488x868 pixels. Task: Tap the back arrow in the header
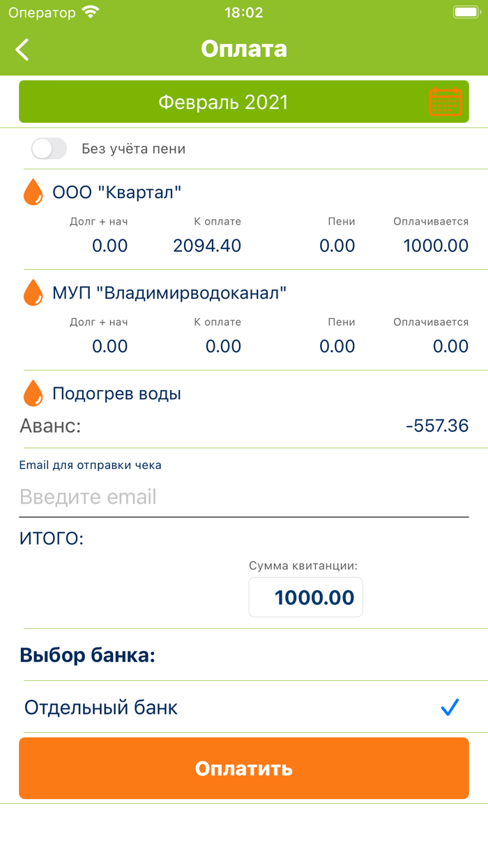coord(21,49)
